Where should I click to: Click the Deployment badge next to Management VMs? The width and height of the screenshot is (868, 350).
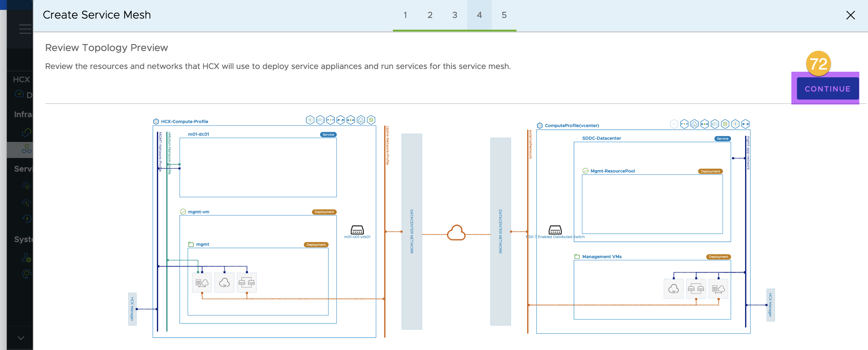click(x=718, y=257)
